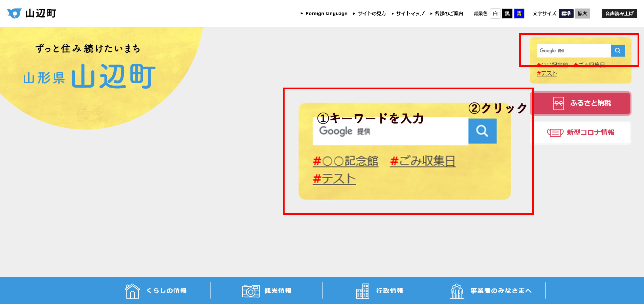The height and width of the screenshot is (304, 644).
Task: Set background color to black (黒)
Action: (x=507, y=14)
